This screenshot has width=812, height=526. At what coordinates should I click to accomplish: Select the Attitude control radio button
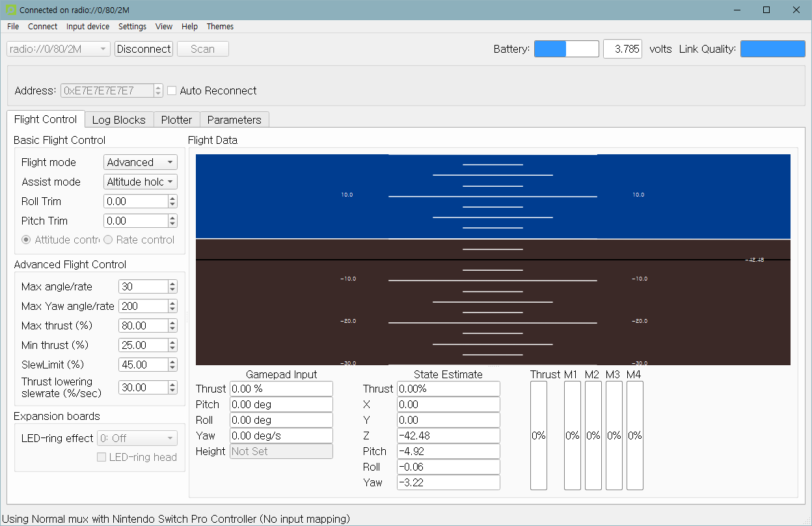click(27, 240)
